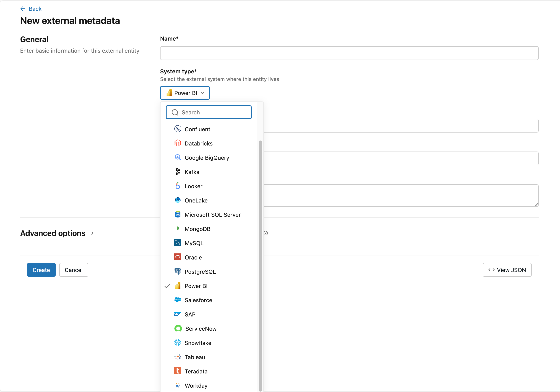Choose Tableau as system type

click(208, 357)
